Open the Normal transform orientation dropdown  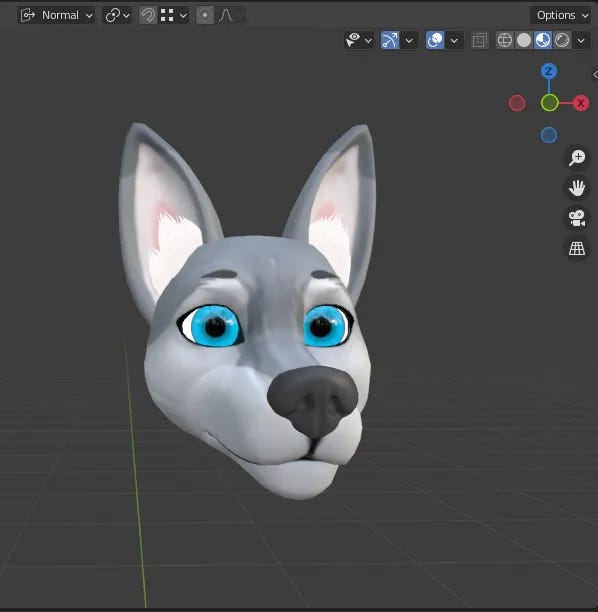pyautogui.click(x=57, y=16)
